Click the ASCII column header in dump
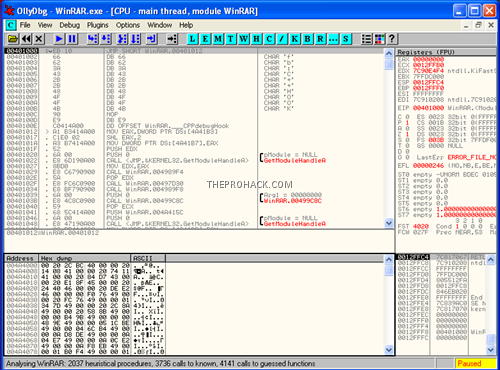500x370 pixels. tap(148, 258)
